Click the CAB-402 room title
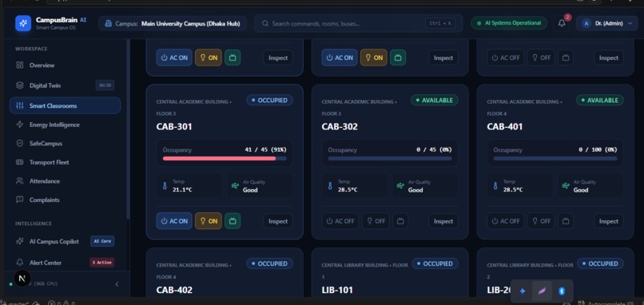The height and width of the screenshot is (305, 644). click(174, 290)
